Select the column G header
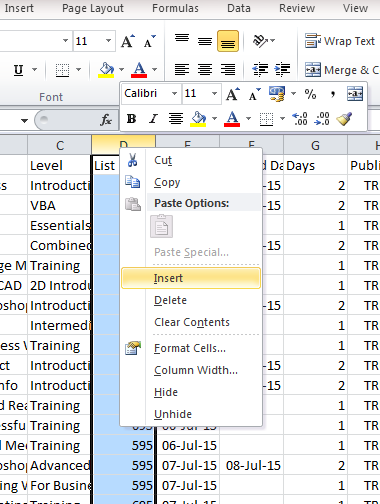 click(x=315, y=145)
